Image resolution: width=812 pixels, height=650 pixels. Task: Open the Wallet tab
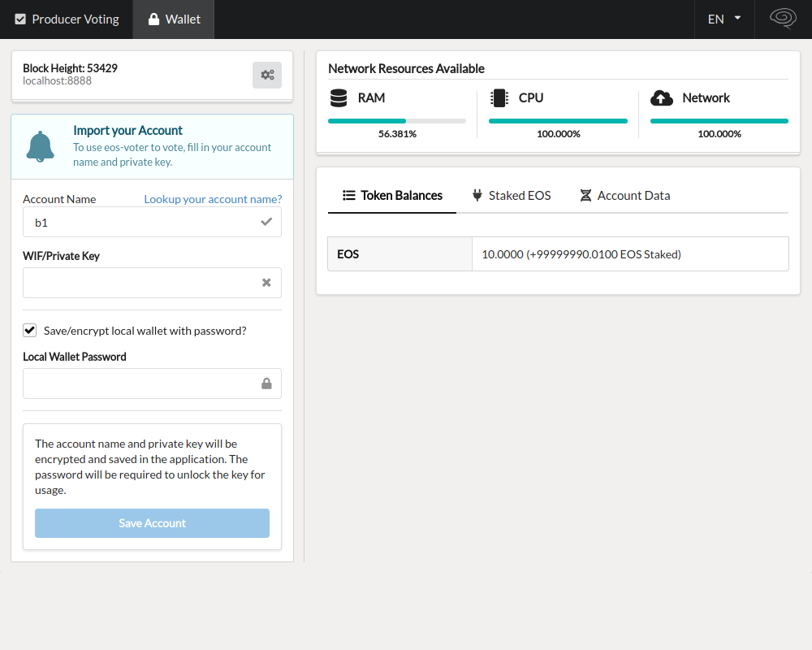(174, 19)
